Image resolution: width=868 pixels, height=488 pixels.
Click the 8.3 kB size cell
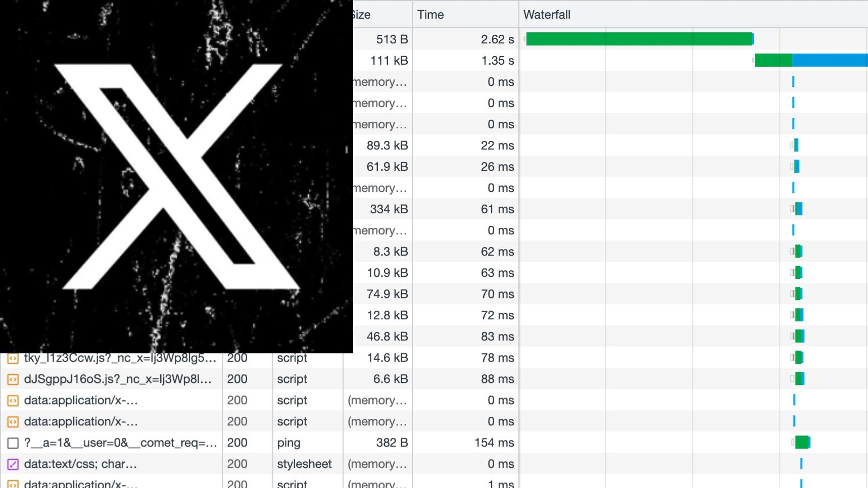tap(391, 252)
